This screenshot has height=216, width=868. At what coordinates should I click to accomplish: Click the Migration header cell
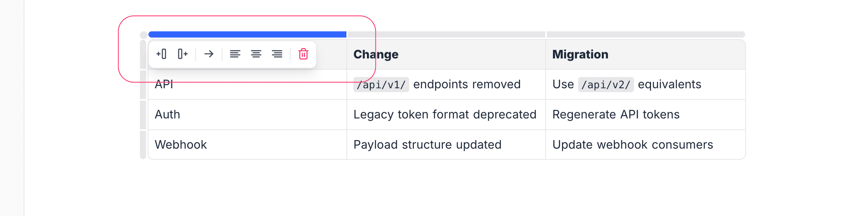click(645, 55)
